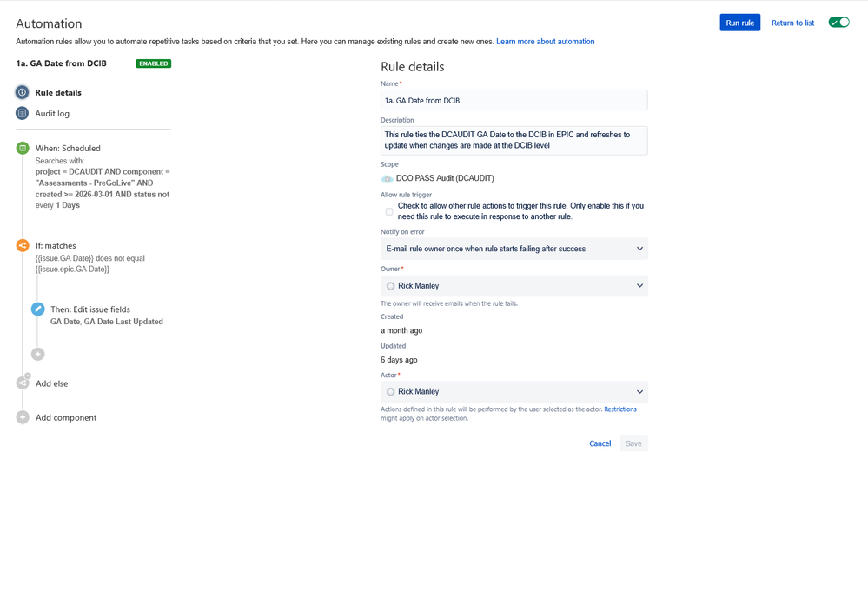Viewport: 868px width, 599px height.
Task: Select Then: Edit issue fields action
Action: (90, 309)
